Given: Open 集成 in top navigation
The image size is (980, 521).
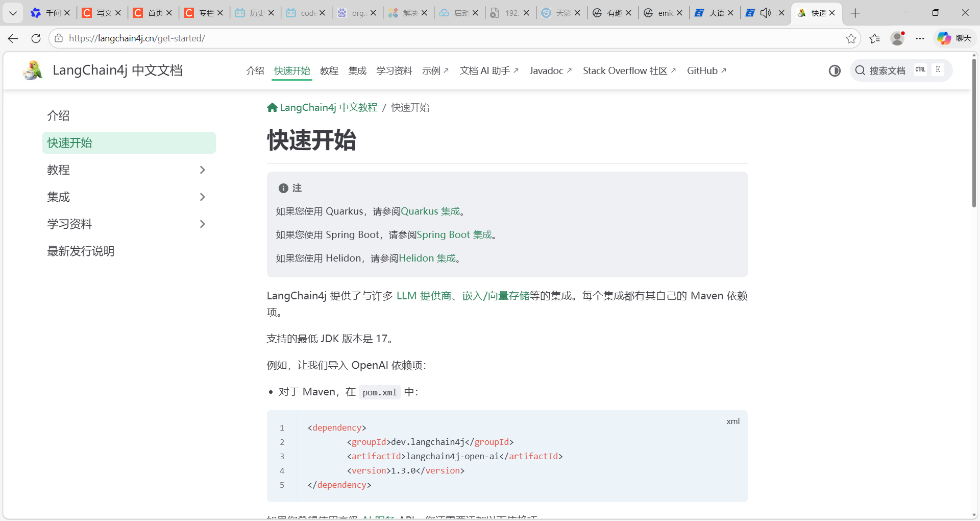Looking at the screenshot, I should (357, 70).
